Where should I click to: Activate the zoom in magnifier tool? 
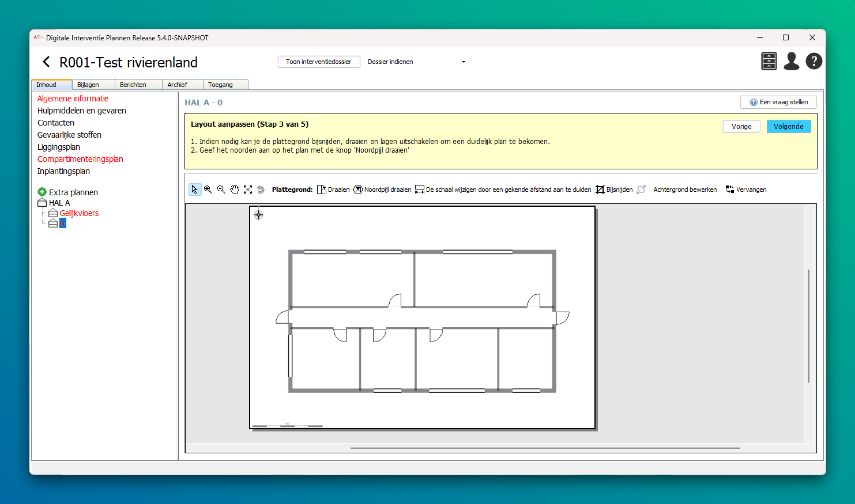[208, 190]
